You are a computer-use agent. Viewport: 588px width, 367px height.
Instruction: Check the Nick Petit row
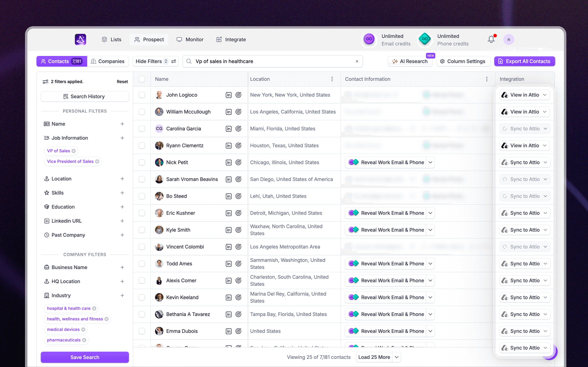click(x=142, y=162)
